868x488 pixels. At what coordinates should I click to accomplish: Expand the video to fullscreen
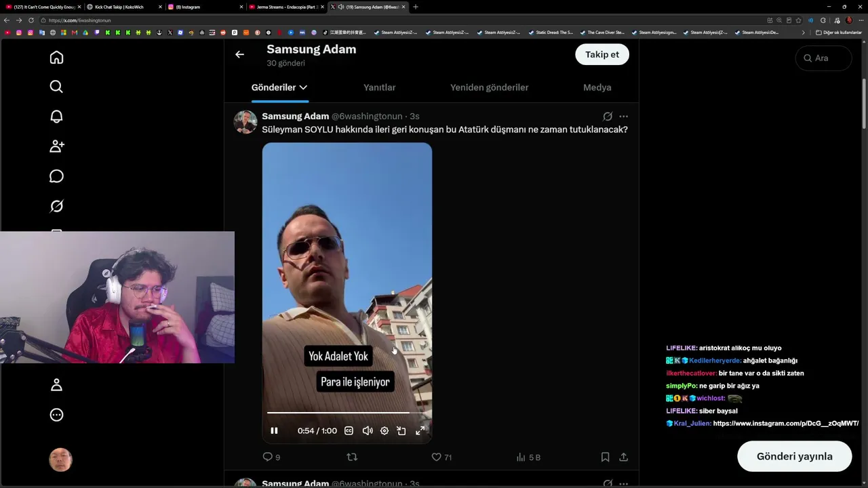point(420,430)
